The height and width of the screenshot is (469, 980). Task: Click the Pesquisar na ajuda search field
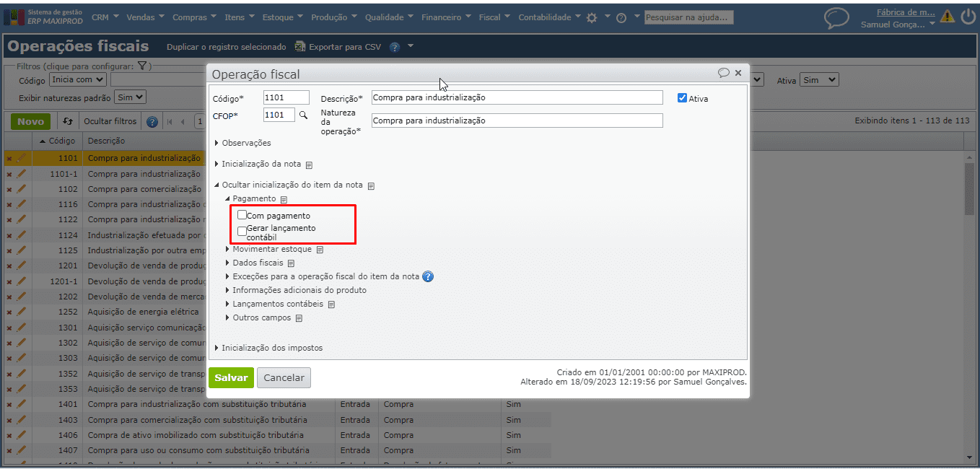coord(688,17)
